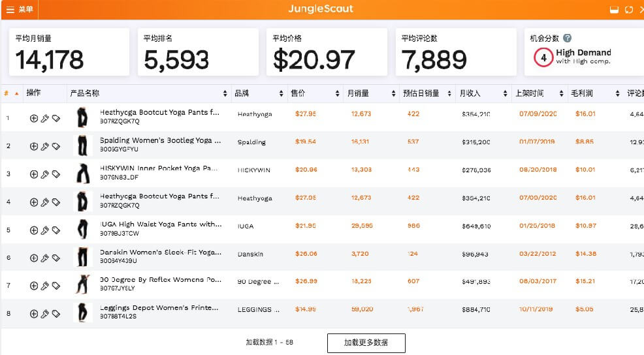Screen dimensions: 644x355
Task: Pin the Leggings Depot product
Action: (45, 313)
